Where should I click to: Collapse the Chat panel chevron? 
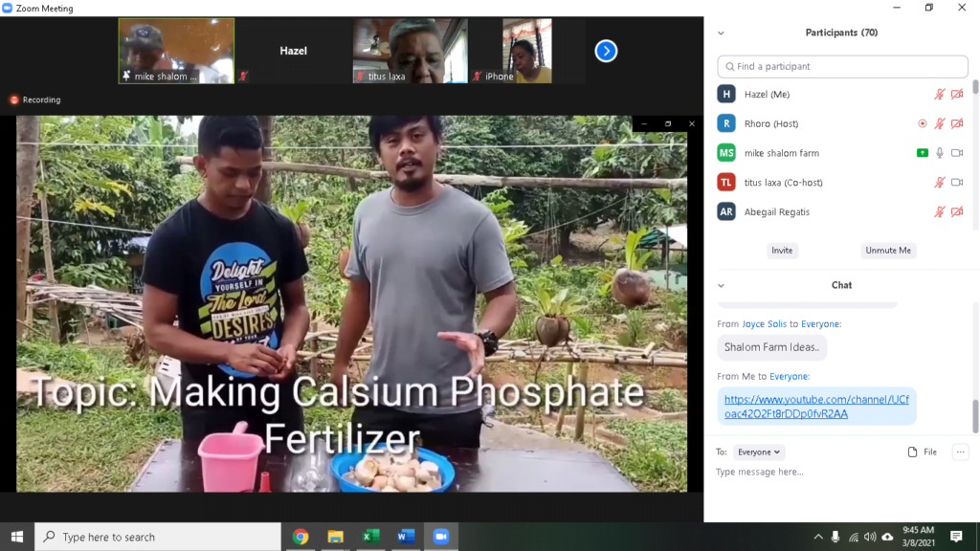[721, 285]
